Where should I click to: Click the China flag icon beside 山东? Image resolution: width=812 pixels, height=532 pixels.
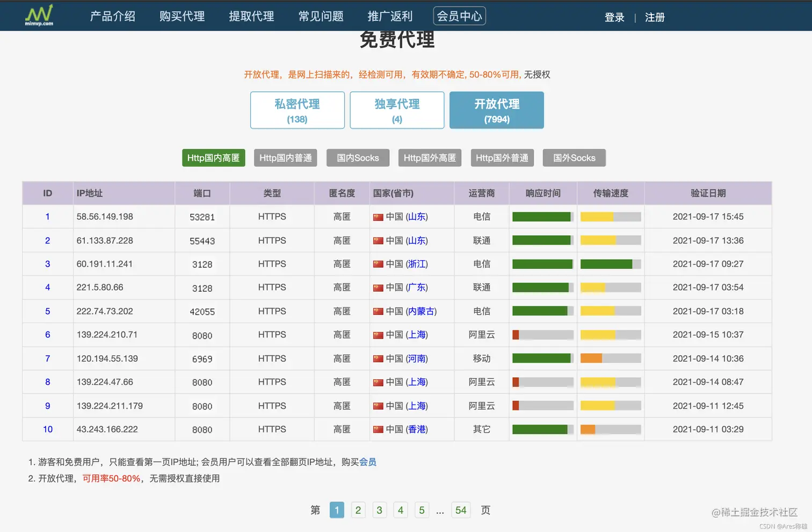(378, 217)
